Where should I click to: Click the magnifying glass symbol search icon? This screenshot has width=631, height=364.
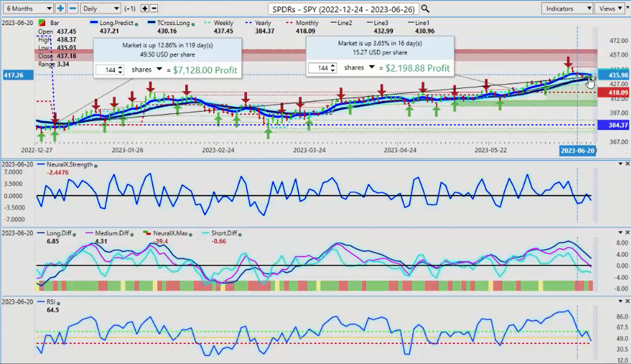coord(425,8)
